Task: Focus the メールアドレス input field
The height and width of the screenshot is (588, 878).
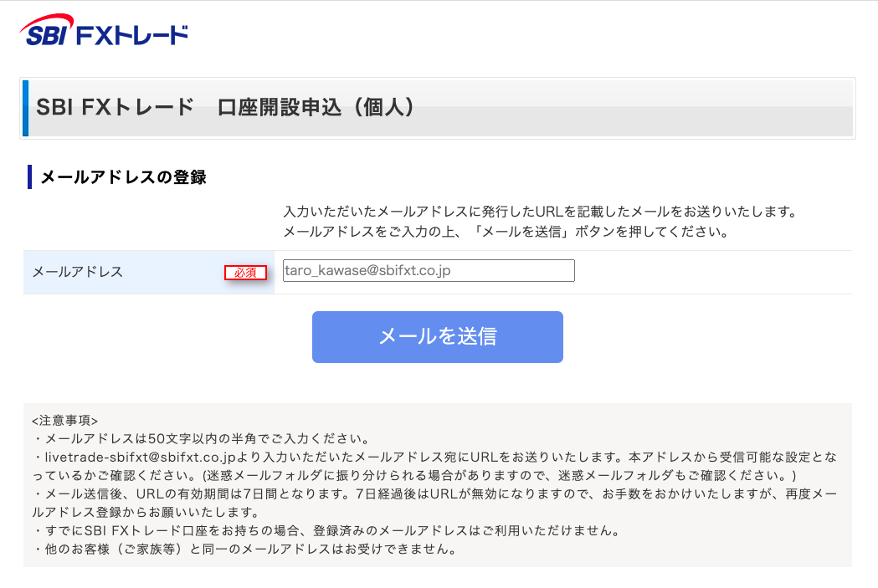Action: 429,270
